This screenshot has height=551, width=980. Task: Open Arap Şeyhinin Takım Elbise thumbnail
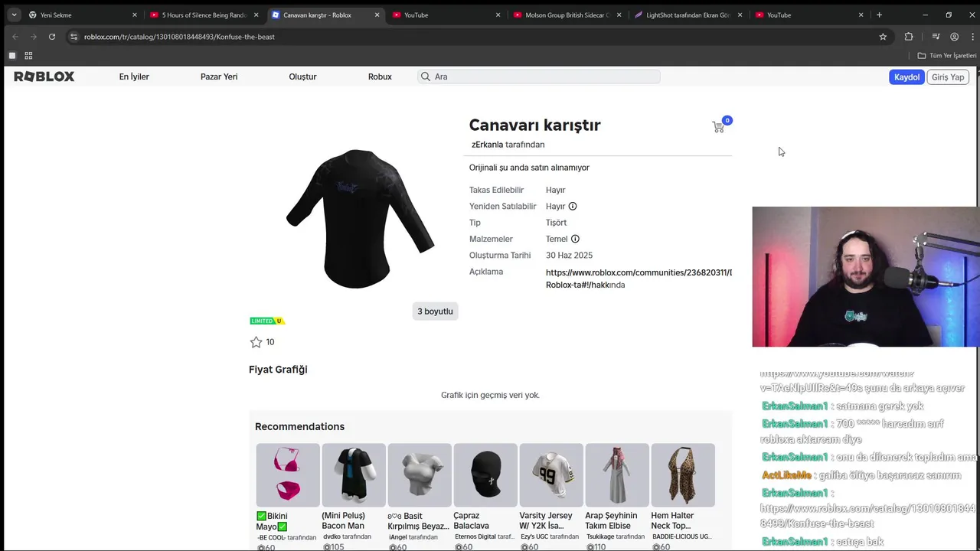[x=617, y=475]
